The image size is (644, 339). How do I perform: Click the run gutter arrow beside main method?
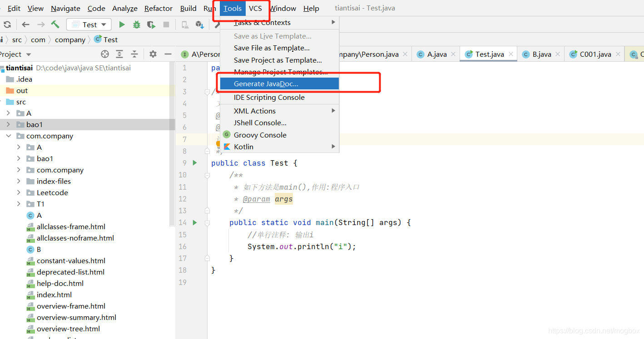tap(195, 222)
